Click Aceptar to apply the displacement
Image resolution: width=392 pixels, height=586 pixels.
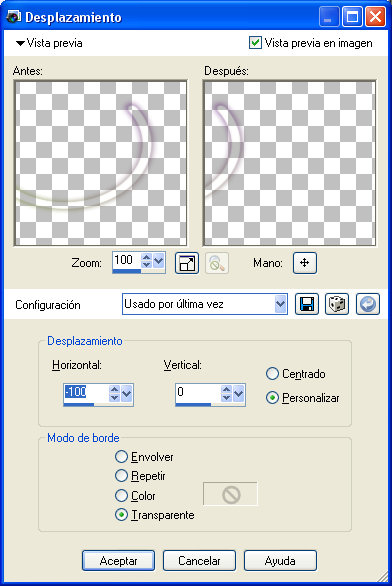[x=118, y=561]
